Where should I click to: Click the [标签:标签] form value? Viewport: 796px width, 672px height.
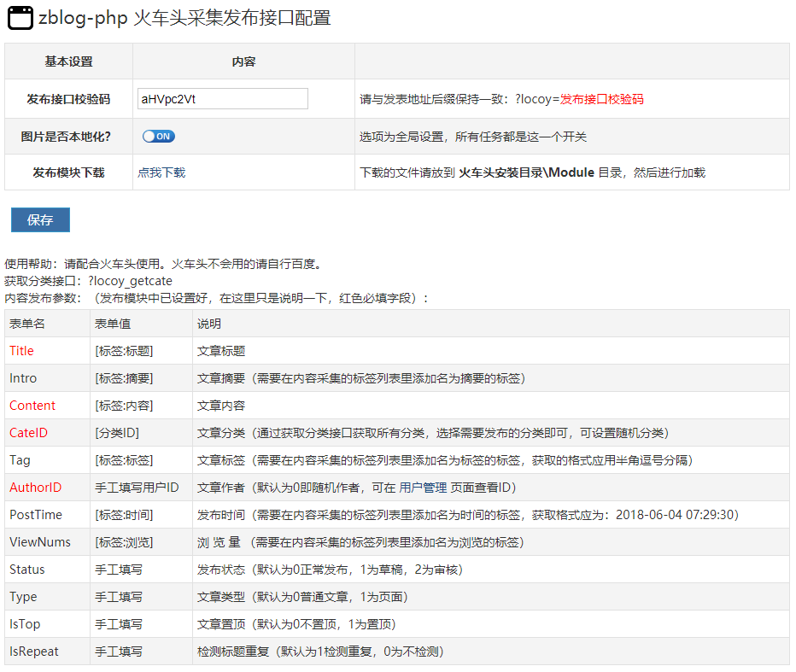click(x=124, y=460)
